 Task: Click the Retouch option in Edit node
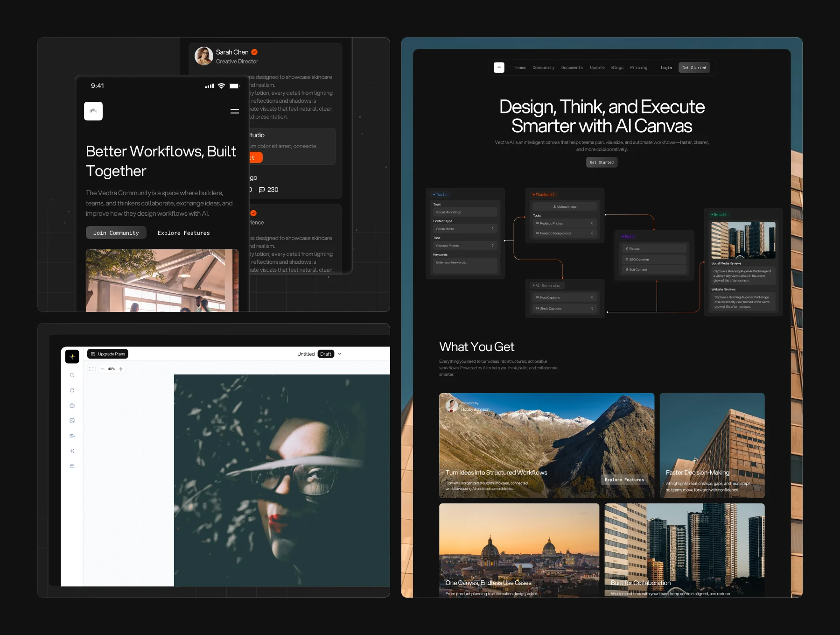(x=654, y=248)
